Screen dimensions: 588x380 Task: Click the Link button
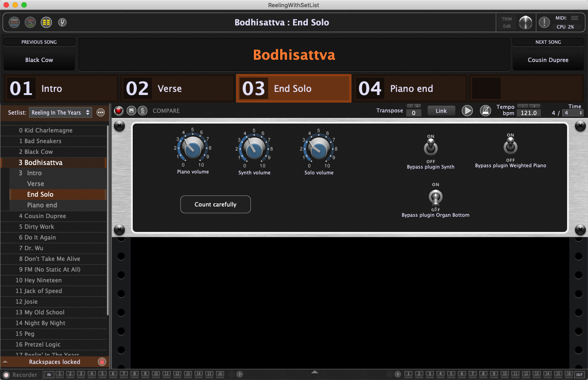[441, 111]
